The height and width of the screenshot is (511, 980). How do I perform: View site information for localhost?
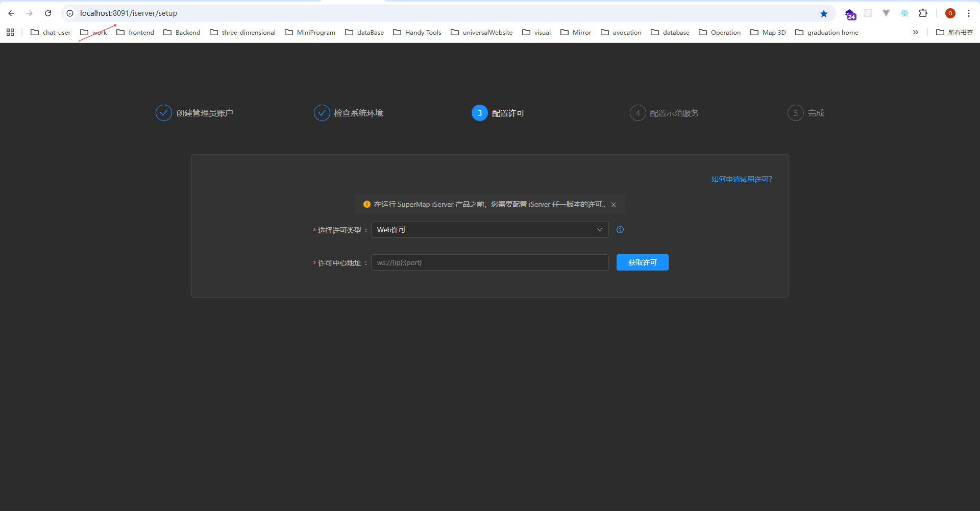click(70, 13)
